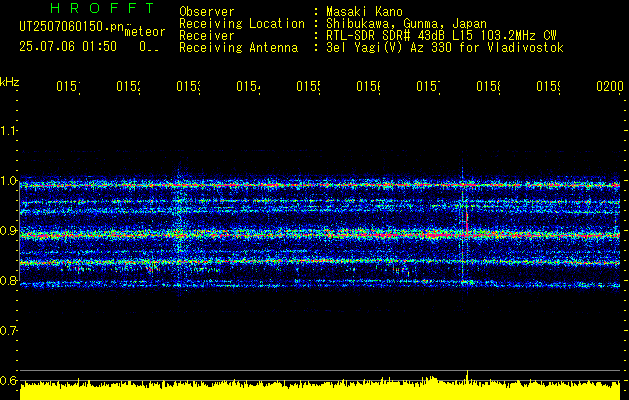Click the Receiving Antenna label
The height and width of the screenshot is (400, 629).
tap(238, 48)
